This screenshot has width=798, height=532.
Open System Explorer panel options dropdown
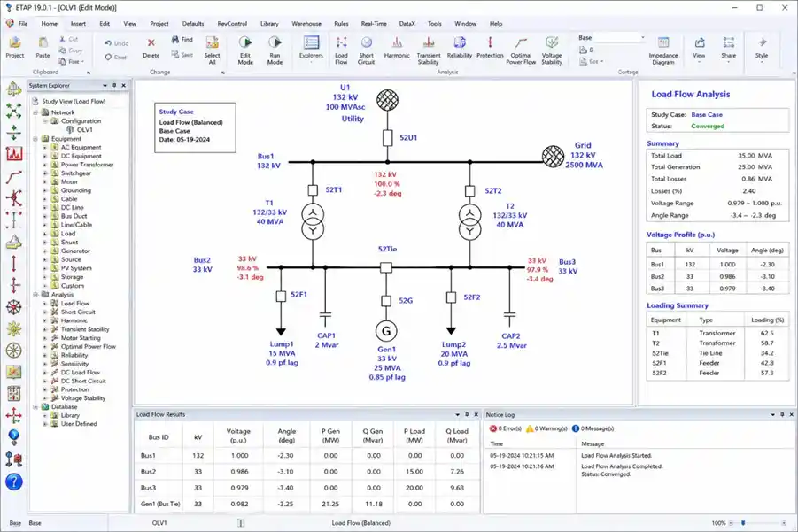[105, 86]
